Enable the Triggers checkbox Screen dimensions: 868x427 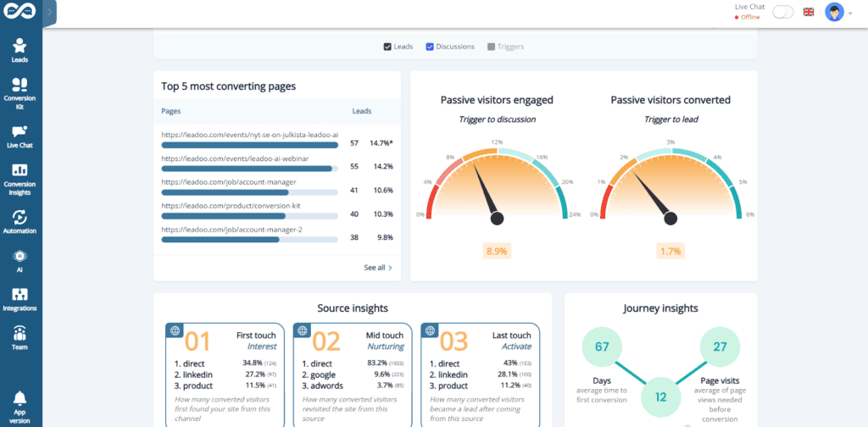491,47
